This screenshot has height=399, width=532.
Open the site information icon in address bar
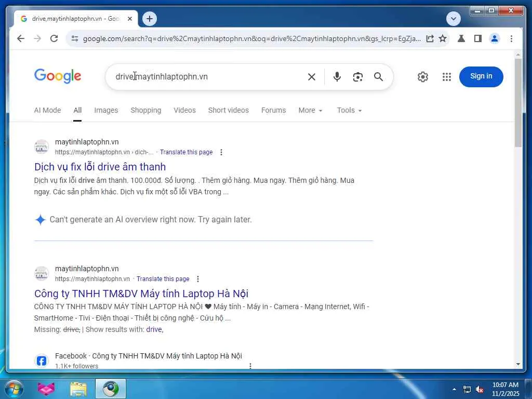75,38
